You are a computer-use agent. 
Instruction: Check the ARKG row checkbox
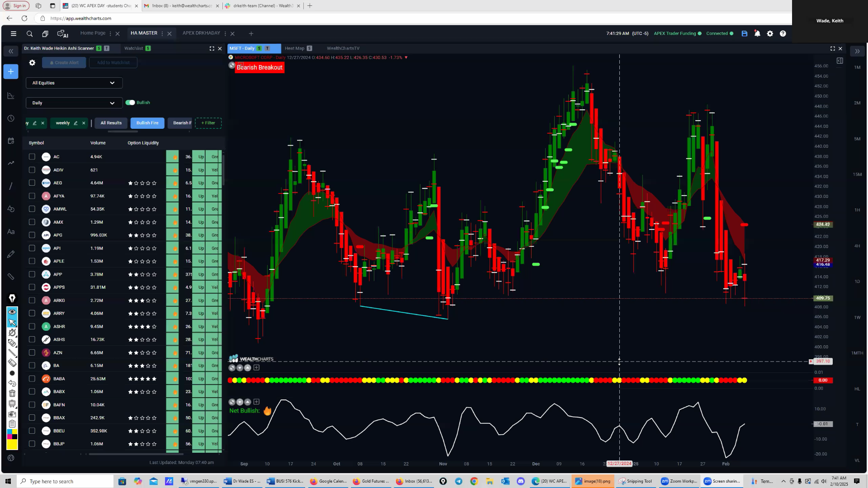point(32,300)
